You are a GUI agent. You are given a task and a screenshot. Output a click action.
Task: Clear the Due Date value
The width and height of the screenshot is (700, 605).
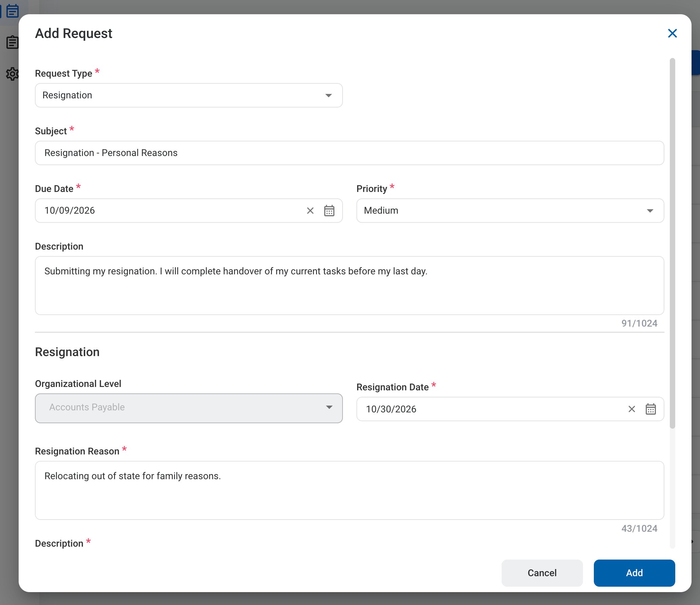(x=310, y=211)
